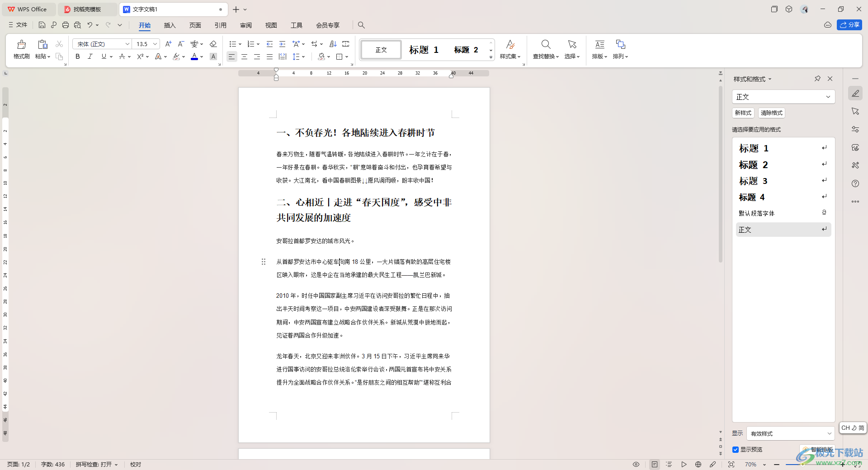The width and height of the screenshot is (868, 470).
Task: Click the help question-mark icon in the right sidebar
Action: coord(855,183)
